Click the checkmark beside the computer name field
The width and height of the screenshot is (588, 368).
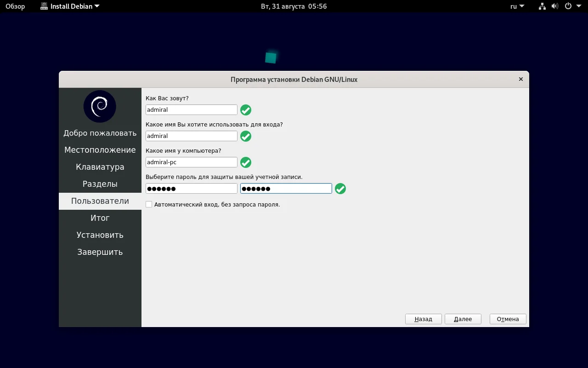pyautogui.click(x=245, y=162)
